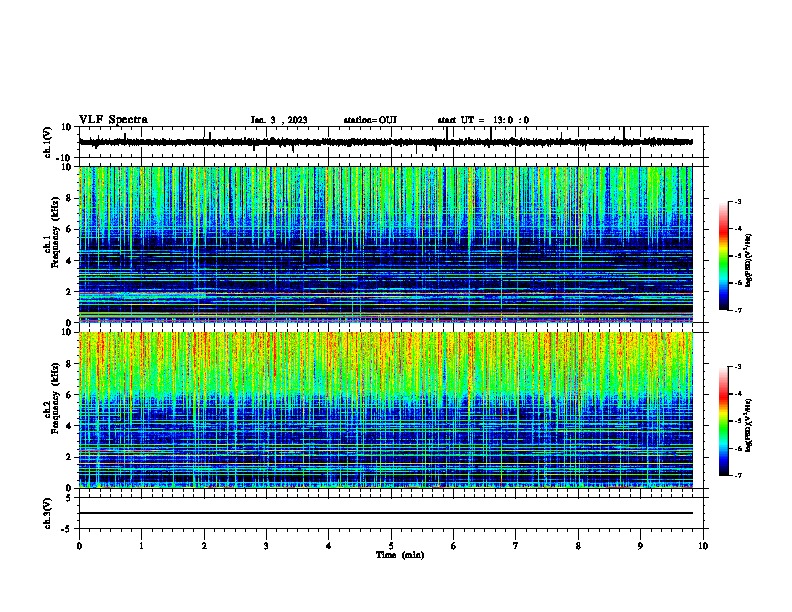792x612 pixels.
Task: Click the 'start UT = 13:0:0' text
Action: [x=483, y=120]
